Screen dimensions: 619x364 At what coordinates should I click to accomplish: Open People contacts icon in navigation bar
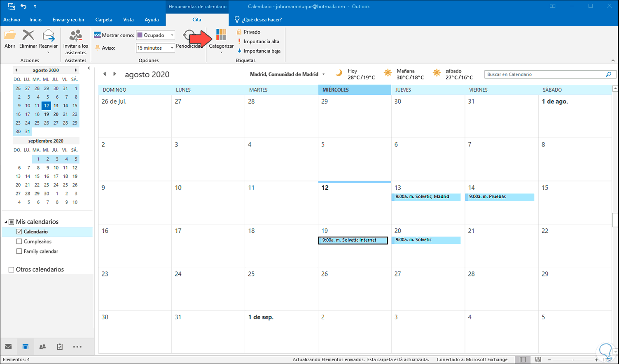point(42,347)
